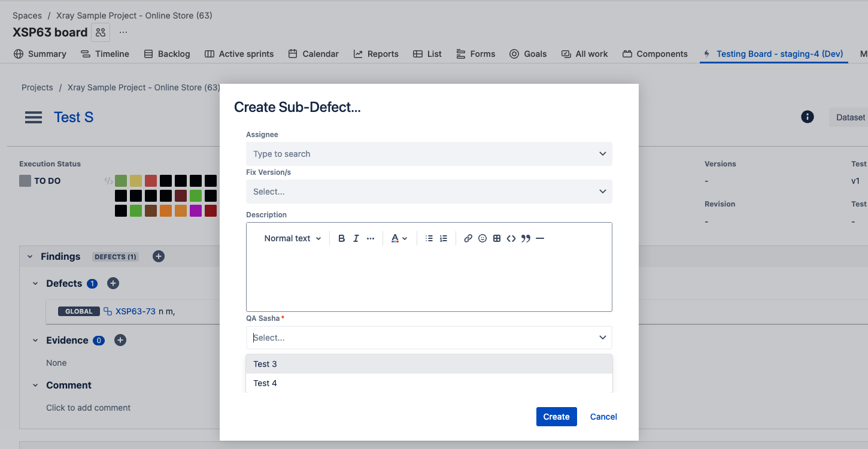868x449 pixels.
Task: Open the emoji picker in editor
Action: (x=482, y=238)
